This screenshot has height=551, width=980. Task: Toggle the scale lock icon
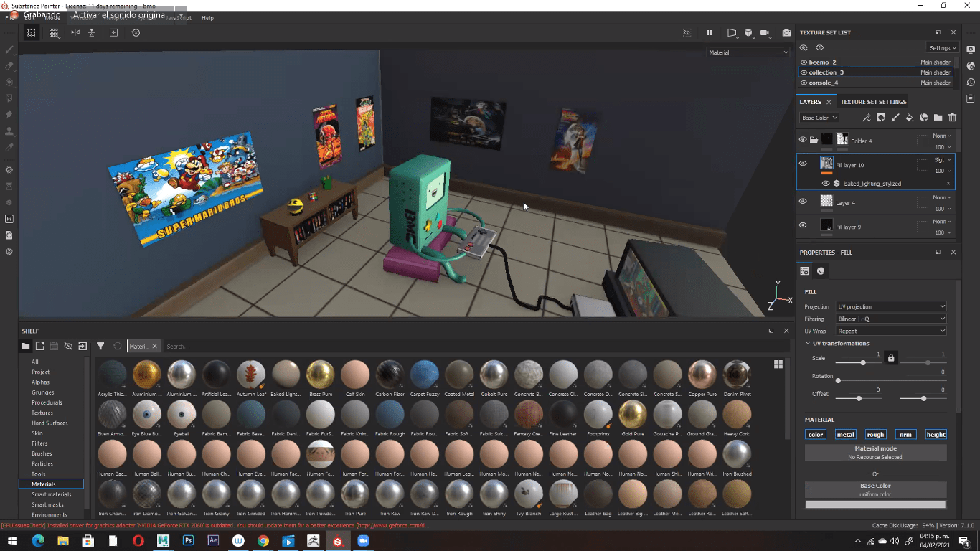click(x=891, y=357)
